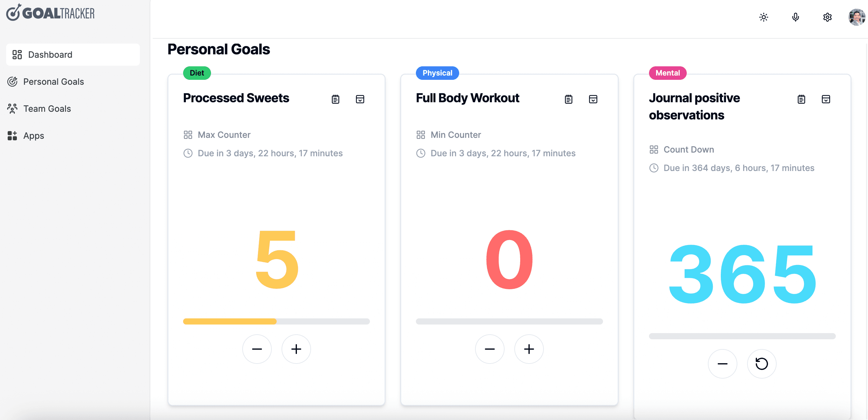Click the Physical category badge
Image resolution: width=868 pixels, height=420 pixels.
[x=437, y=73]
